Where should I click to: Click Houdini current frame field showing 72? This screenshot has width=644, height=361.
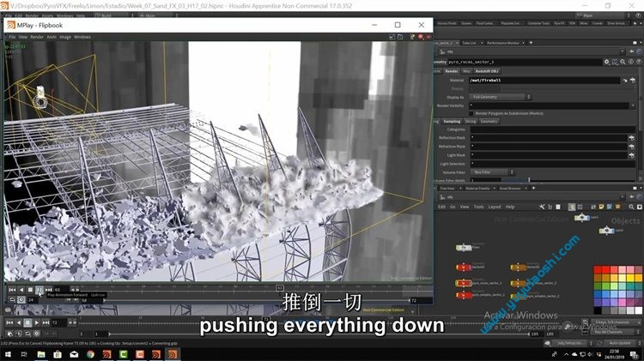point(58,323)
